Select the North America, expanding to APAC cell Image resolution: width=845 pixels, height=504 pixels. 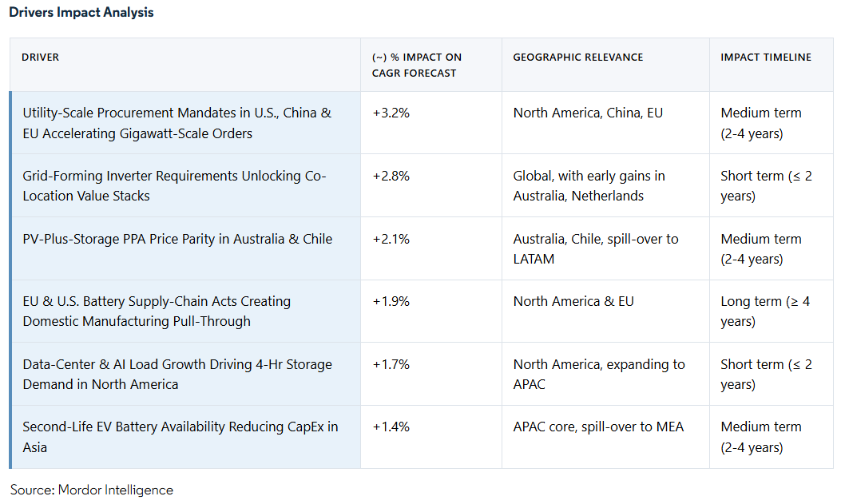coord(599,374)
